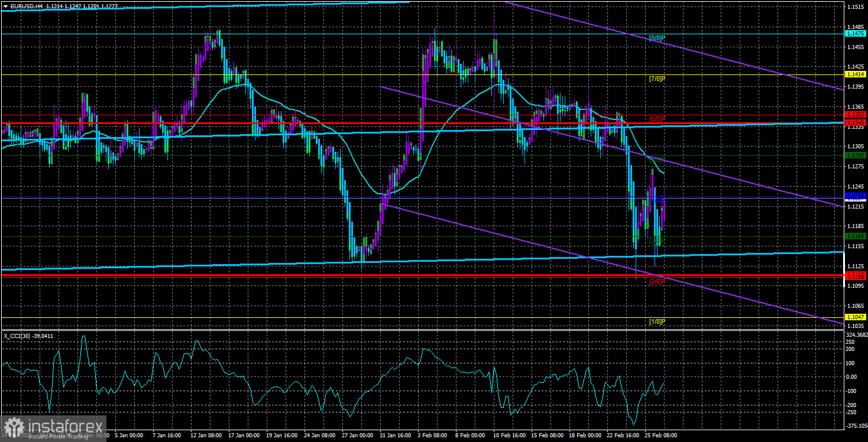The height and width of the screenshot is (442, 868).
Task: Select the [1/8]P Murray level label
Action: click(658, 321)
